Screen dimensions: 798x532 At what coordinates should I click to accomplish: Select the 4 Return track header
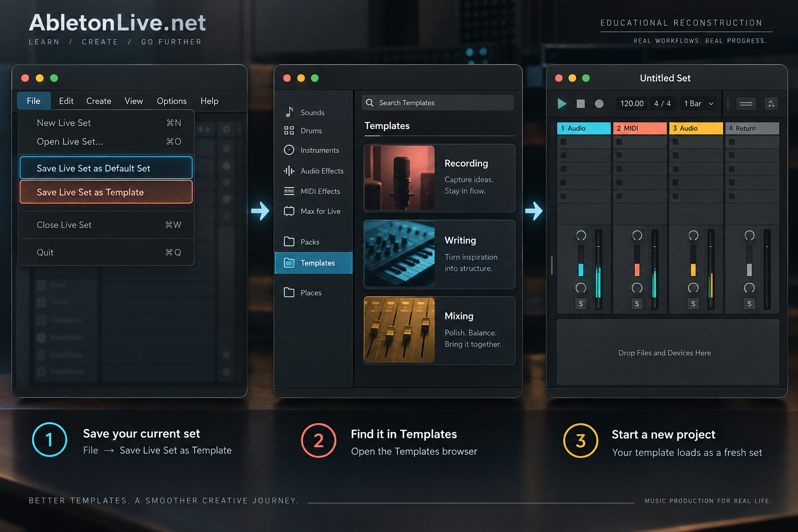[752, 128]
